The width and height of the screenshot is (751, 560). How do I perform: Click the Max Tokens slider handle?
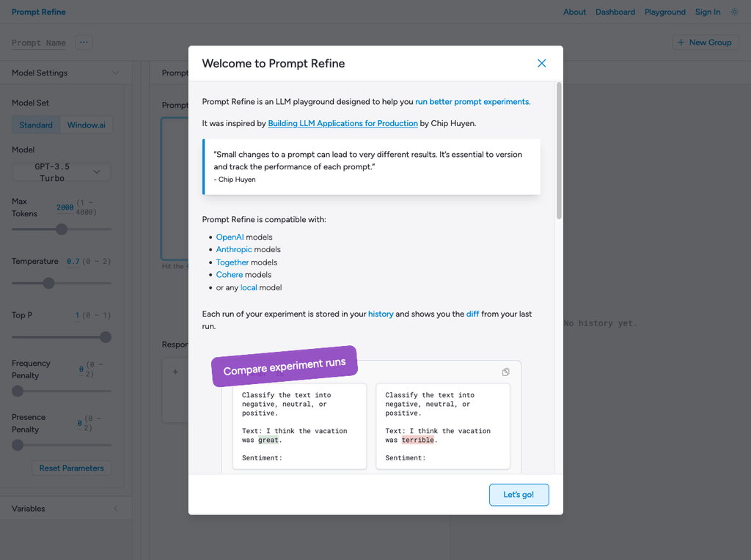[62, 229]
